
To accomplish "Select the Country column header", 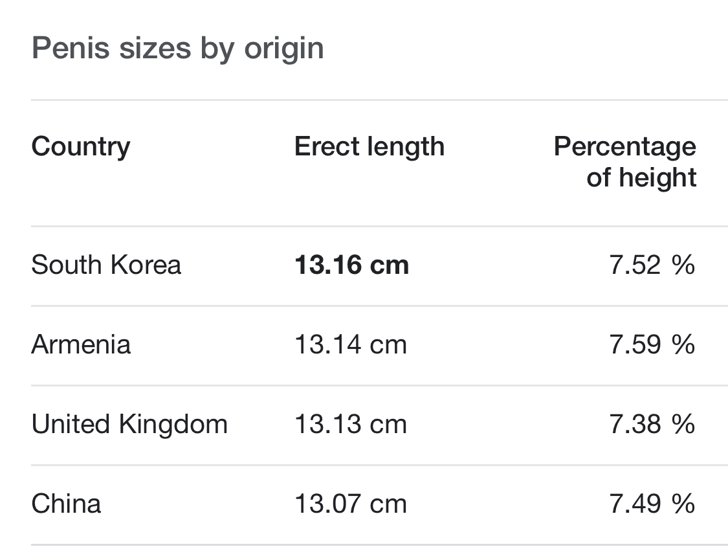I will [81, 147].
